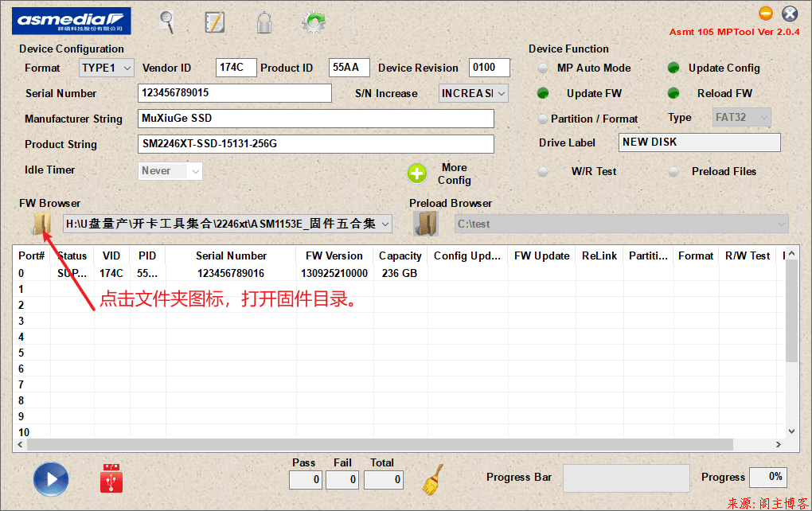Click R/W Test column header

coord(748,255)
